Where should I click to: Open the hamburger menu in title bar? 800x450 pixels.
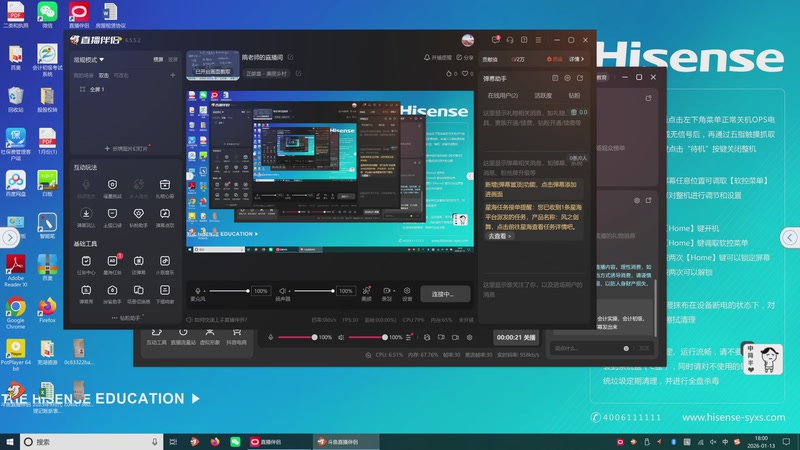point(538,40)
